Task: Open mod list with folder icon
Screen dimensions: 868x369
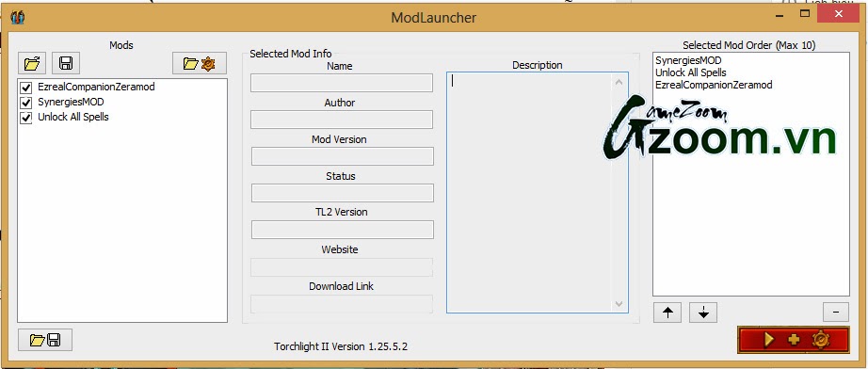Action: point(32,63)
